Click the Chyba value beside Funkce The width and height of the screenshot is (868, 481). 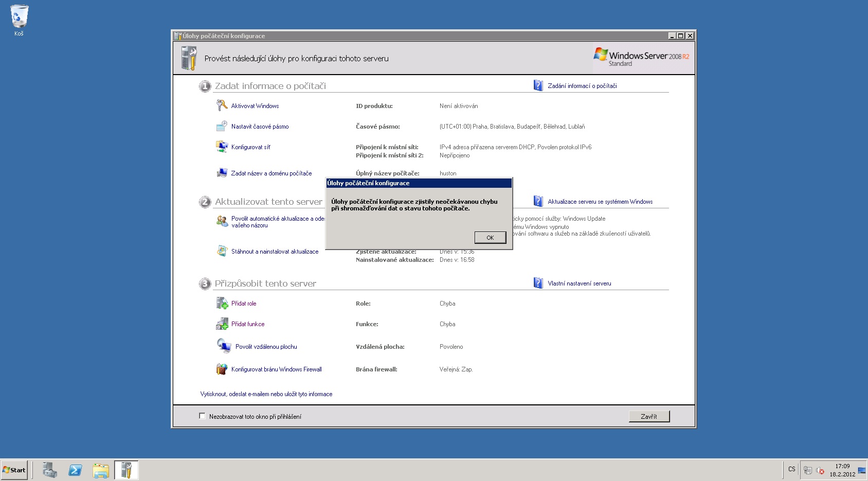pyautogui.click(x=447, y=324)
